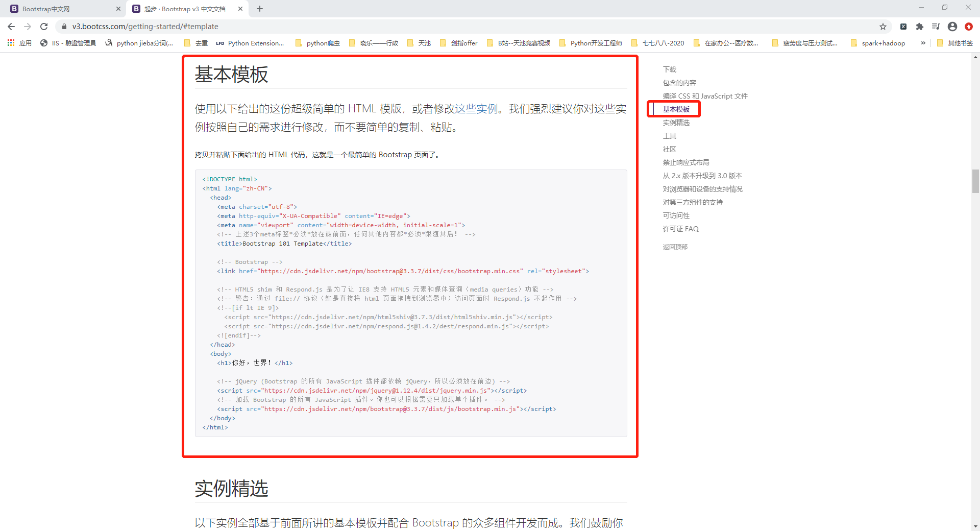Jump to 禁止响应式布局 in sidebar
The image size is (980, 531).
[x=686, y=162]
